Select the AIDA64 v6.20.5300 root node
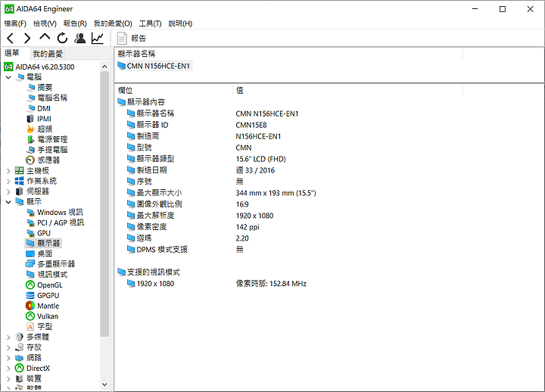The width and height of the screenshot is (545, 392). click(x=45, y=67)
